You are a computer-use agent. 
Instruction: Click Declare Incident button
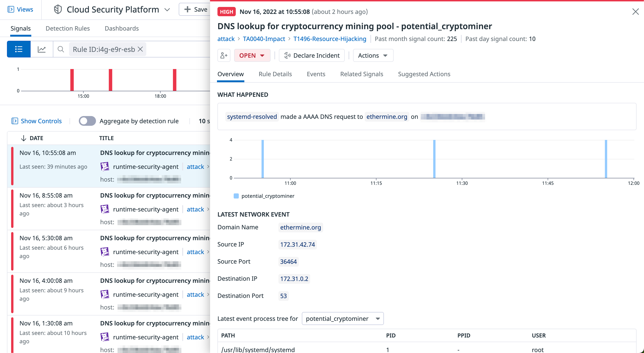[x=312, y=55]
